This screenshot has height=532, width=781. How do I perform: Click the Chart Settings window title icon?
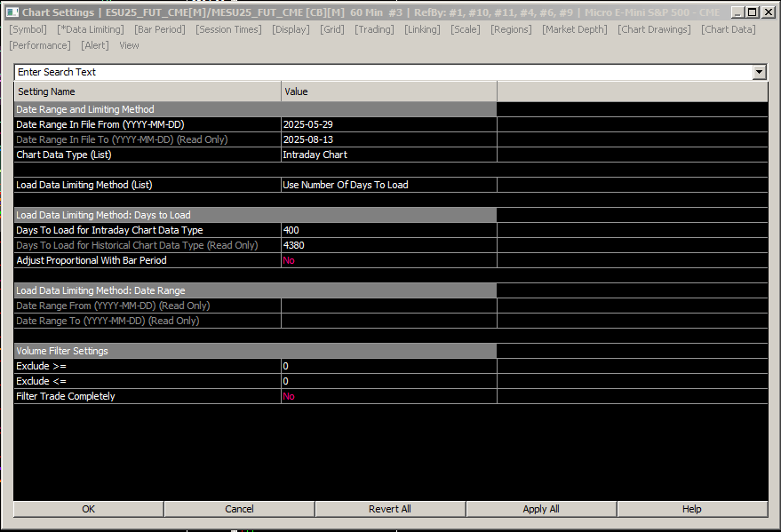(12, 12)
